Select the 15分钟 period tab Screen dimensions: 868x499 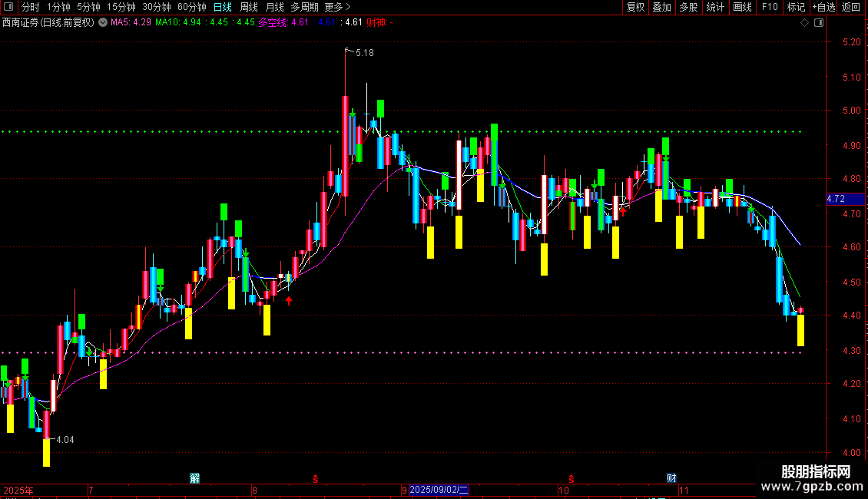(121, 7)
